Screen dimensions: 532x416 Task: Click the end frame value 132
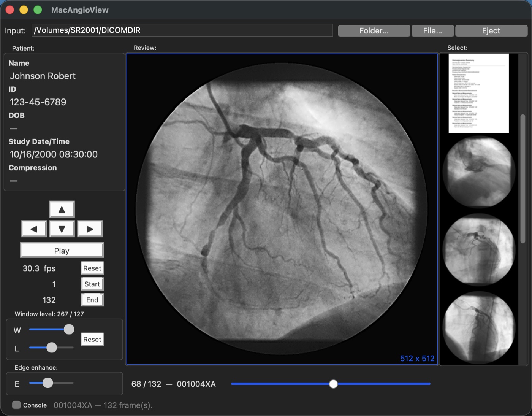49,300
